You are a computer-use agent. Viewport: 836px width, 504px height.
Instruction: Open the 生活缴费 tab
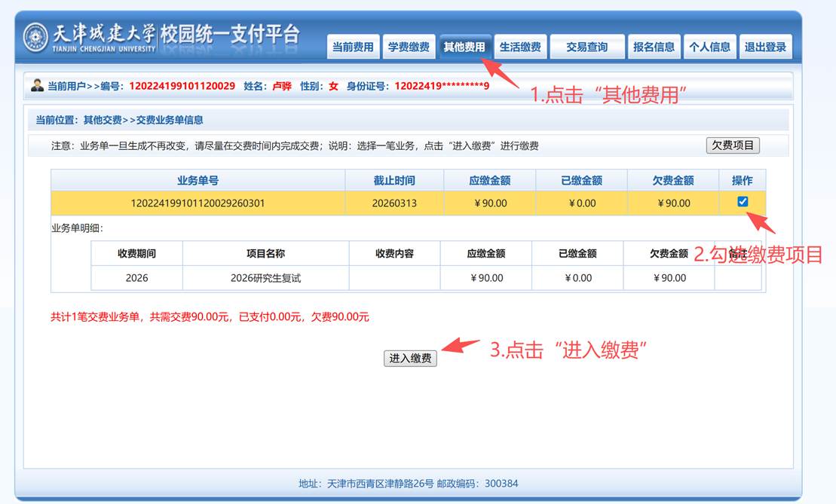click(520, 47)
